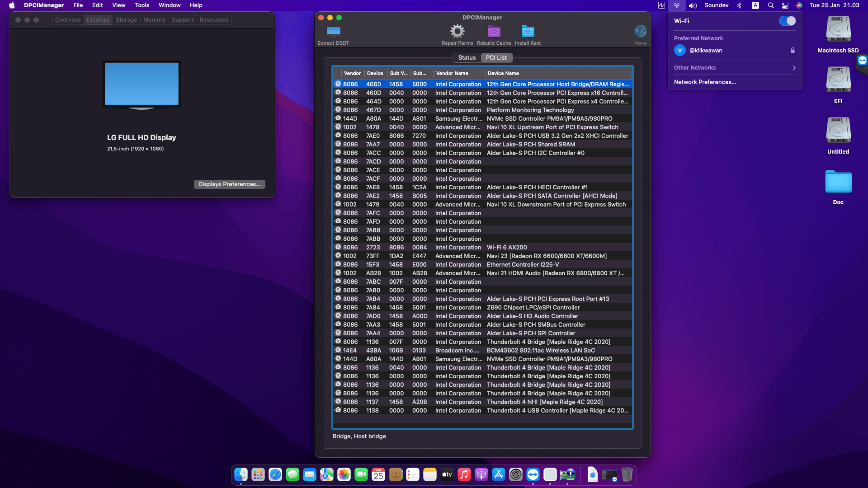Screen dimensions: 868x488
Task: Click the Extract DSDT toolbar icon
Action: point(333,32)
